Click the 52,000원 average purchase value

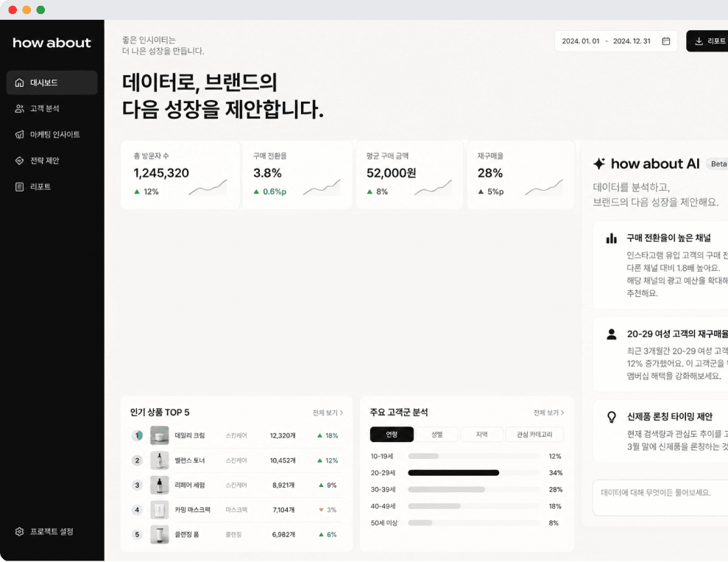pos(392,173)
